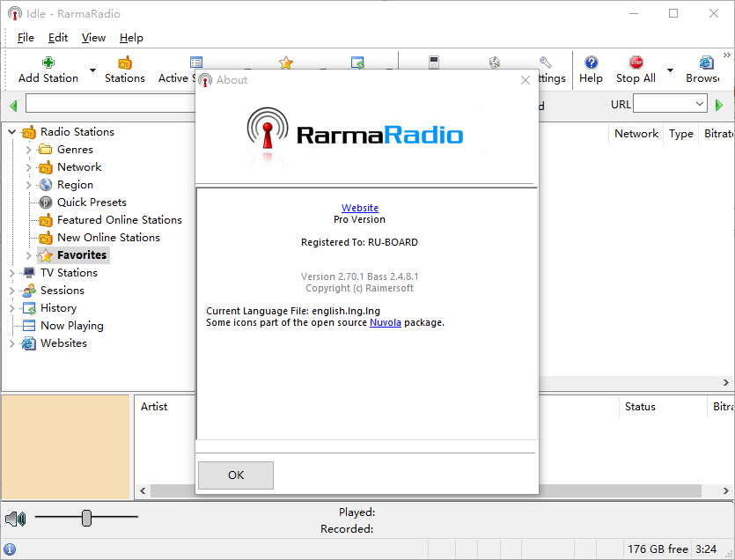The image size is (735, 560).
Task: Select Now Playing in the tree
Action: [71, 326]
